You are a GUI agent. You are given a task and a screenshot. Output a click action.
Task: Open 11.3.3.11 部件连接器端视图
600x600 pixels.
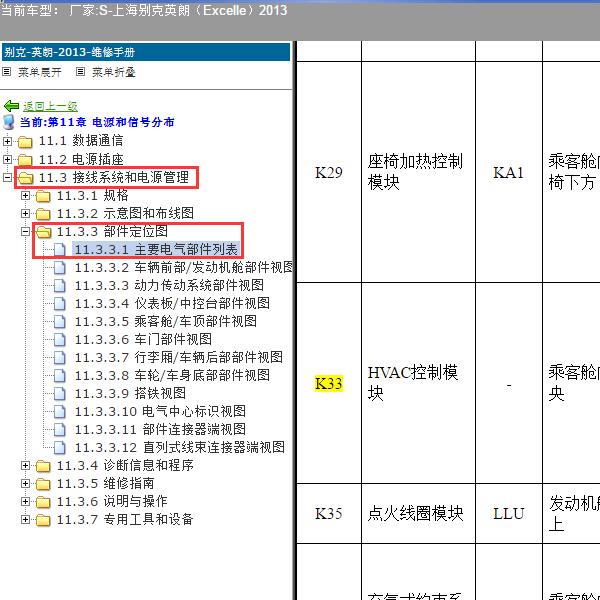click(x=160, y=429)
